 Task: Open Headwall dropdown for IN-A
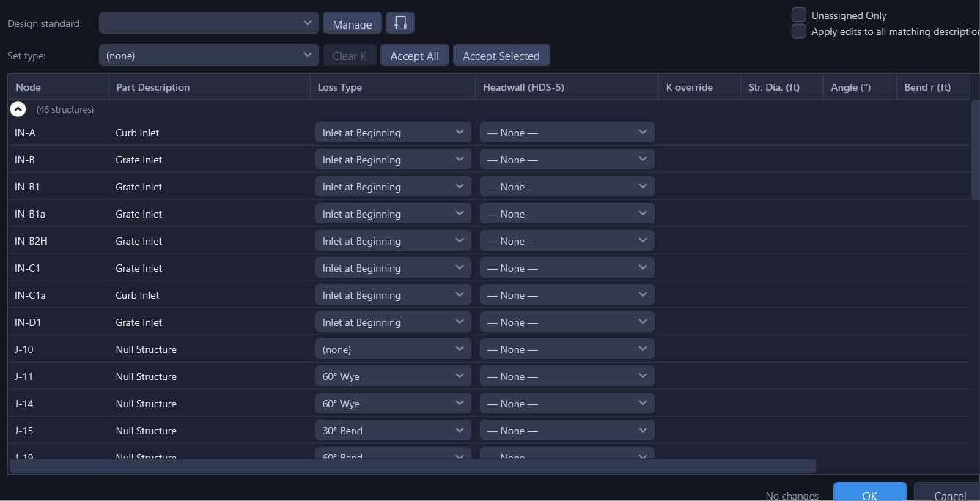pyautogui.click(x=567, y=133)
